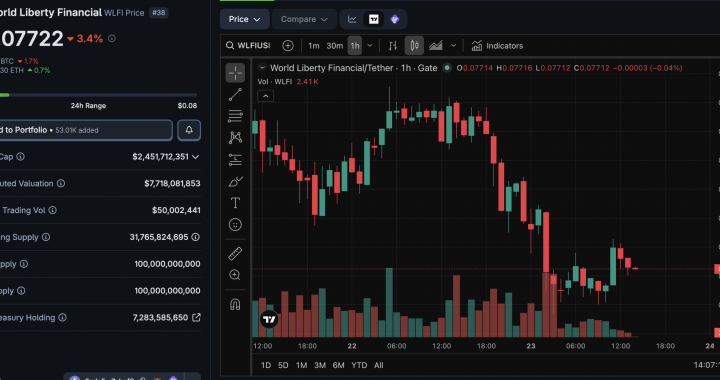720x380 pixels.
Task: Click the Treasury Holding info icon
Action: tap(62, 317)
